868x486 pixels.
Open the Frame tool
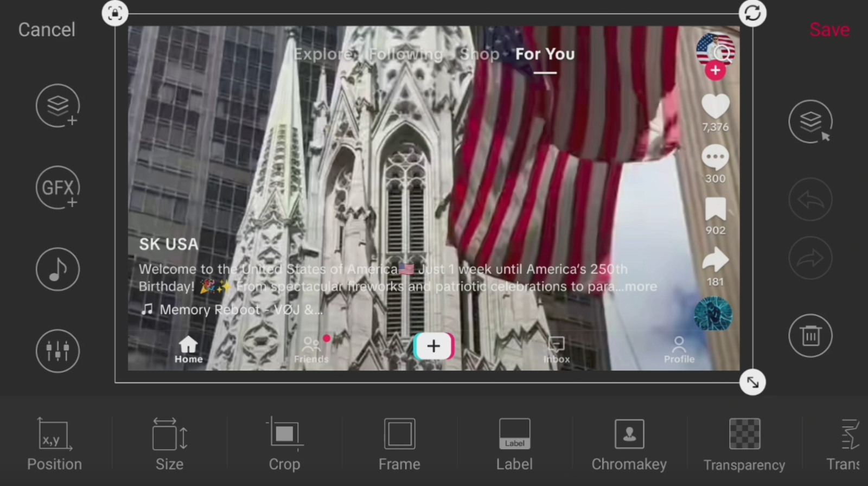[399, 445]
